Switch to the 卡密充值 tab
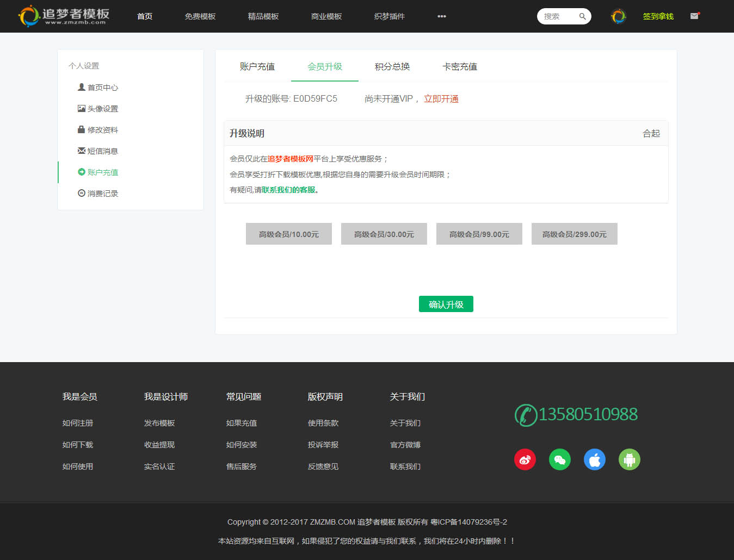This screenshot has width=734, height=560. [x=459, y=66]
